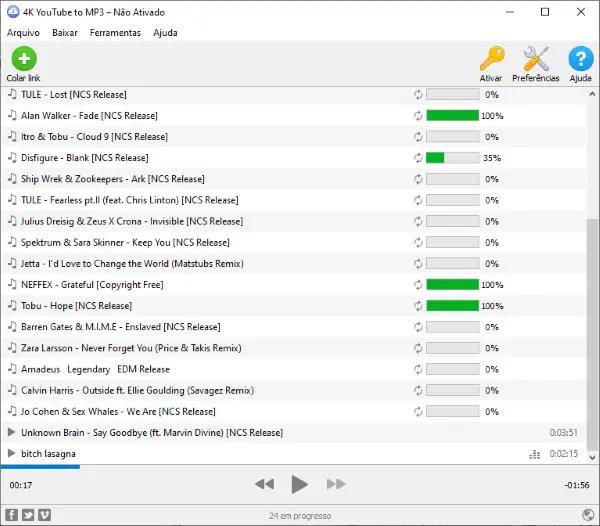Skip to previous track with rewind button

tap(264, 484)
